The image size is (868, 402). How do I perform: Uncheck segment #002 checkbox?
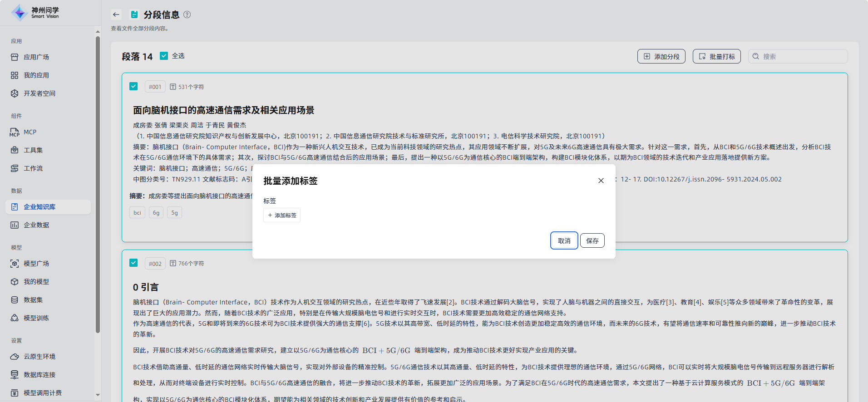click(133, 263)
